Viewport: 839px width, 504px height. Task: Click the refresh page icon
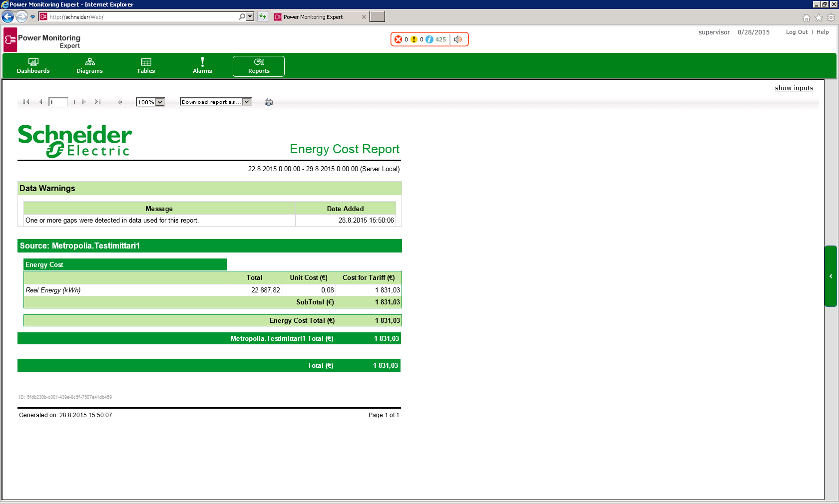click(263, 17)
